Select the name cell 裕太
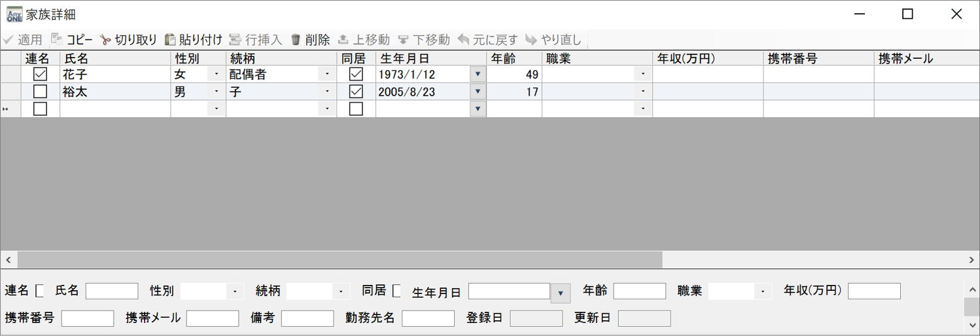980x336 pixels. pyautogui.click(x=115, y=92)
